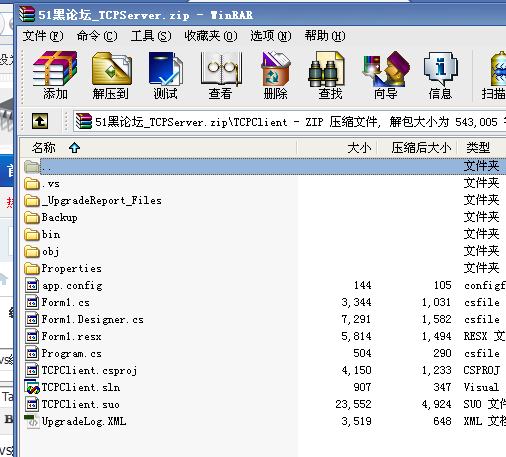
Task: Click the 查看 (View) toolbar icon
Action: (x=221, y=75)
